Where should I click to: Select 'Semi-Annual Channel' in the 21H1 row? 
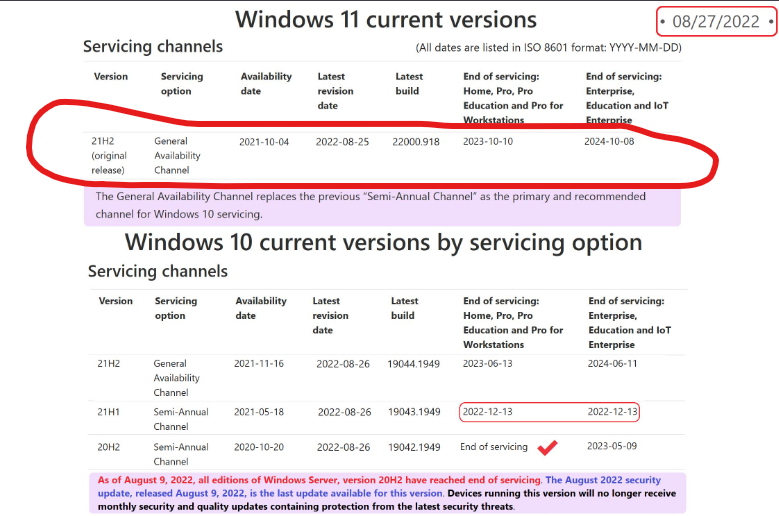coord(181,419)
